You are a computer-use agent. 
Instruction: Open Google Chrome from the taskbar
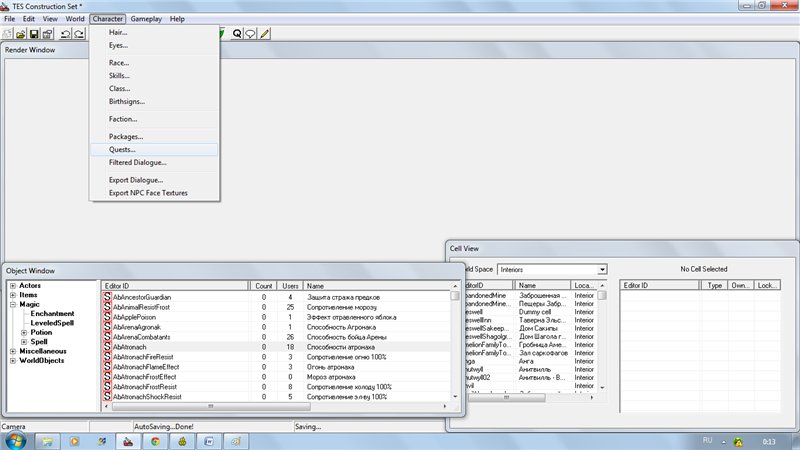tap(155, 441)
